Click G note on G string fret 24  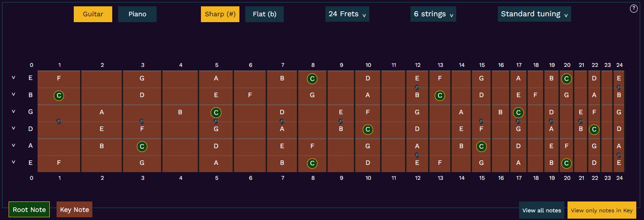click(619, 112)
